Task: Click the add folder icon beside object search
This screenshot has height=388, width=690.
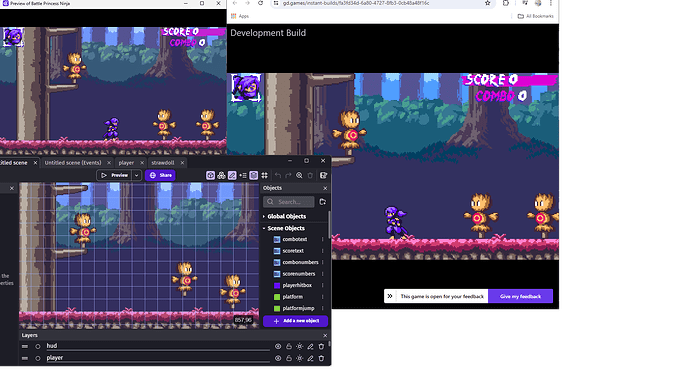Action: click(323, 202)
